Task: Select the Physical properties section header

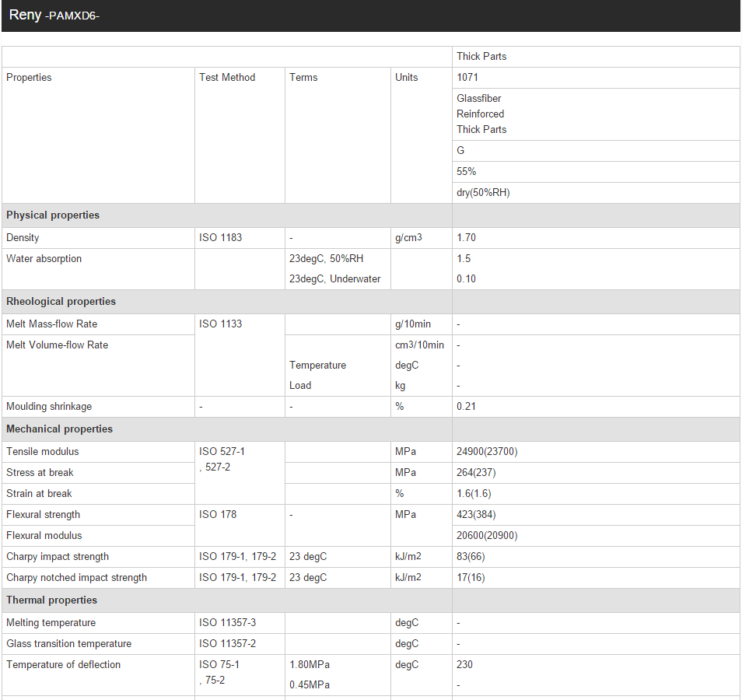Action: pos(53,215)
